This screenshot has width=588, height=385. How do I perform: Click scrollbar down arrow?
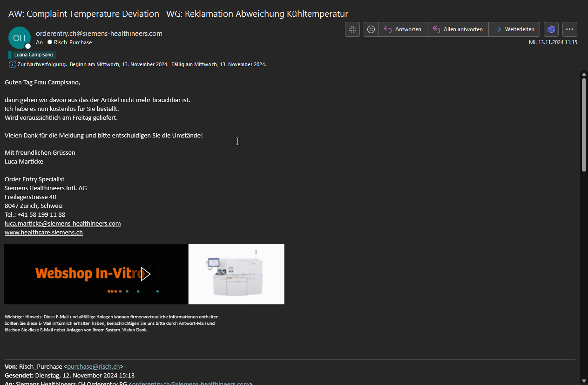(x=584, y=381)
